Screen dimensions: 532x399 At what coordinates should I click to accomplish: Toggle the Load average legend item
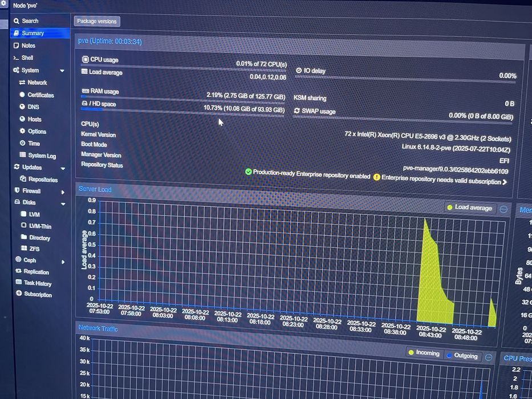pos(470,207)
